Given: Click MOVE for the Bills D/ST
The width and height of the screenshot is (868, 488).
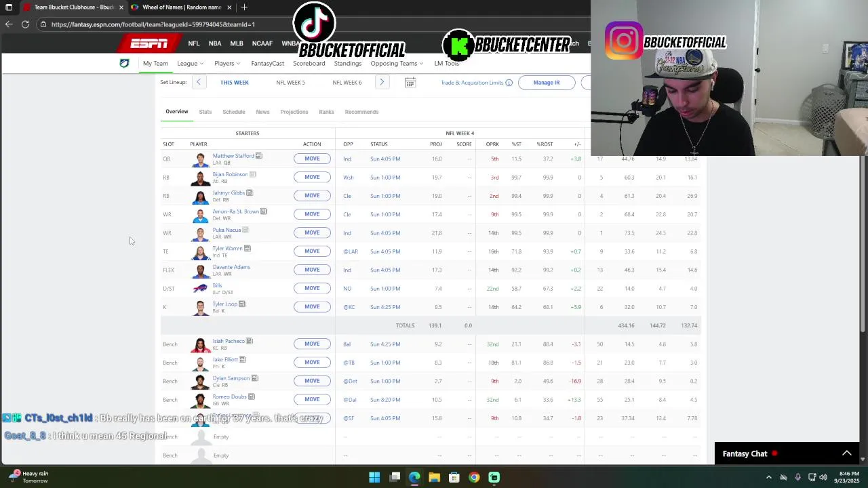Looking at the screenshot, I should (312, 288).
